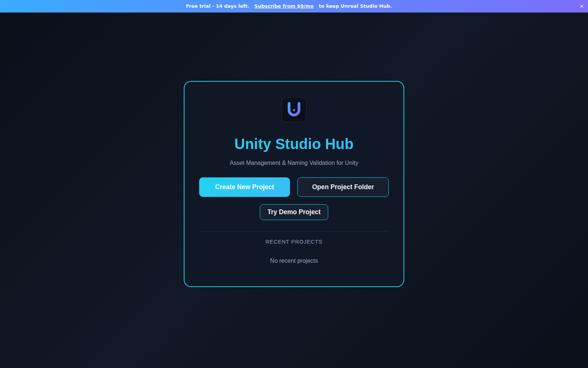
Task: Click the Unity Studio Hub logo icon
Action: click(294, 110)
